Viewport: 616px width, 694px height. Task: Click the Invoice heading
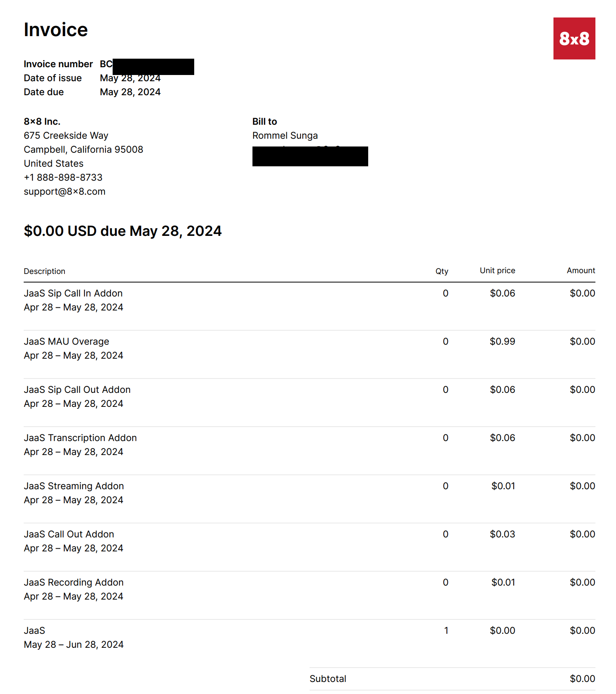56,30
